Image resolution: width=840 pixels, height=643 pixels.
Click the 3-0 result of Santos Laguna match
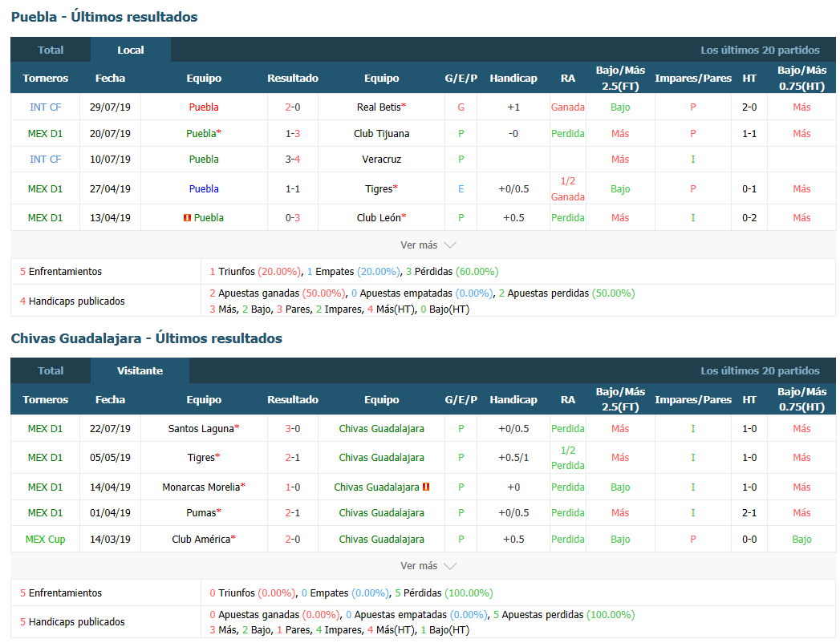(293, 428)
